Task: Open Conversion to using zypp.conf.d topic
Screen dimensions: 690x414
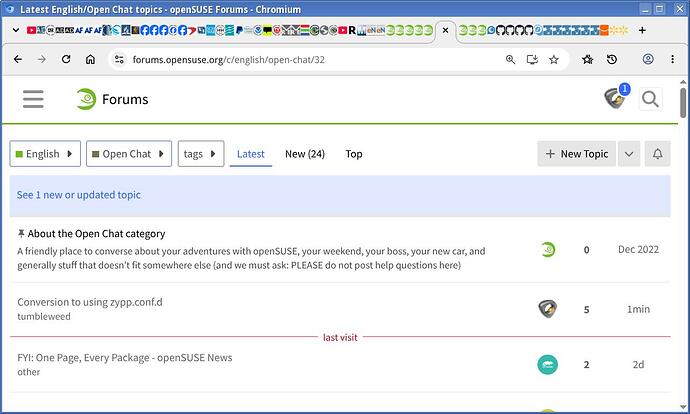Action: [90, 302]
